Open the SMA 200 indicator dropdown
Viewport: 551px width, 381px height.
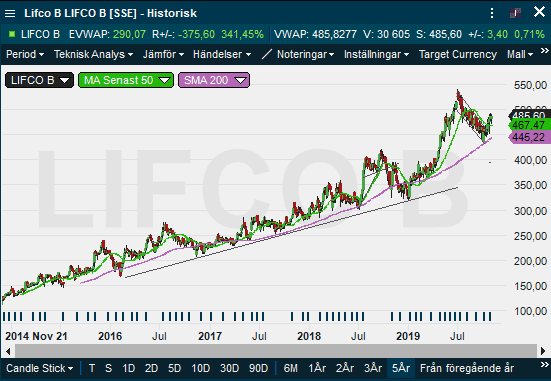pyautogui.click(x=214, y=80)
